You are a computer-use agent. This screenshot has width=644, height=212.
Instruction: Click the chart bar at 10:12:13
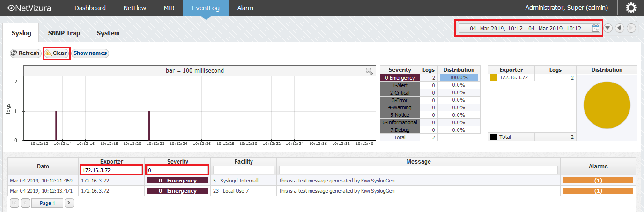[x=56, y=125]
